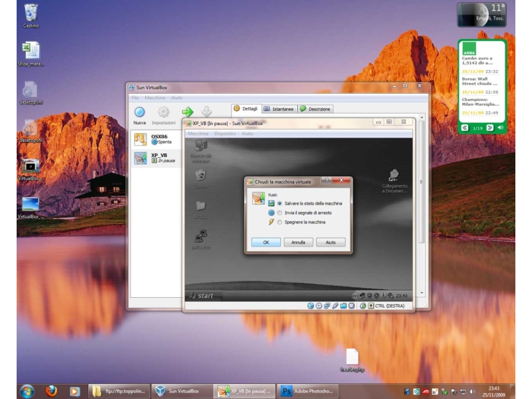Select 'Salvare lo stato della macchina' radio option
The width and height of the screenshot is (532, 399).
[x=280, y=204]
